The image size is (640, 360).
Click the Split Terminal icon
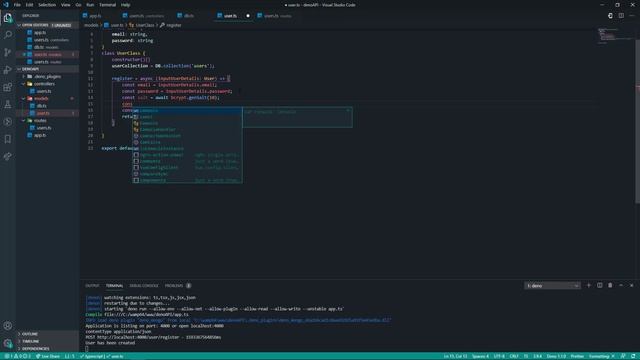[600, 285]
